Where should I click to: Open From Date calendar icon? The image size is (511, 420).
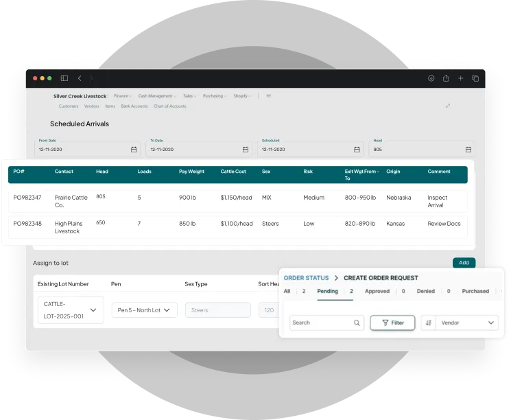click(x=134, y=150)
